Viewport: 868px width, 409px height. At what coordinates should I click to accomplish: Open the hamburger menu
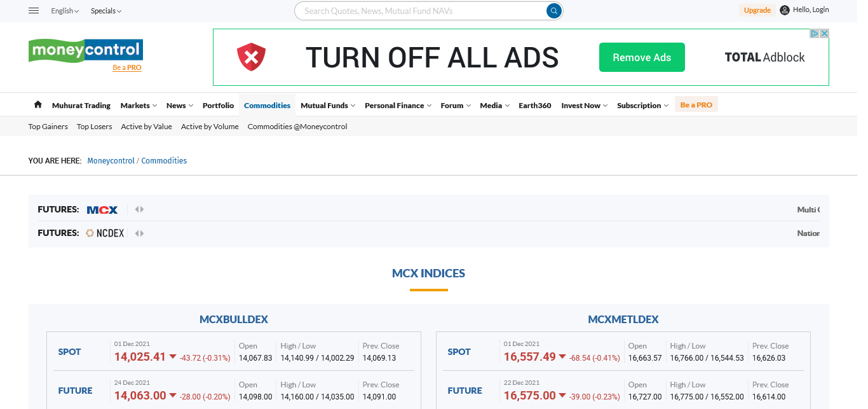[34, 11]
